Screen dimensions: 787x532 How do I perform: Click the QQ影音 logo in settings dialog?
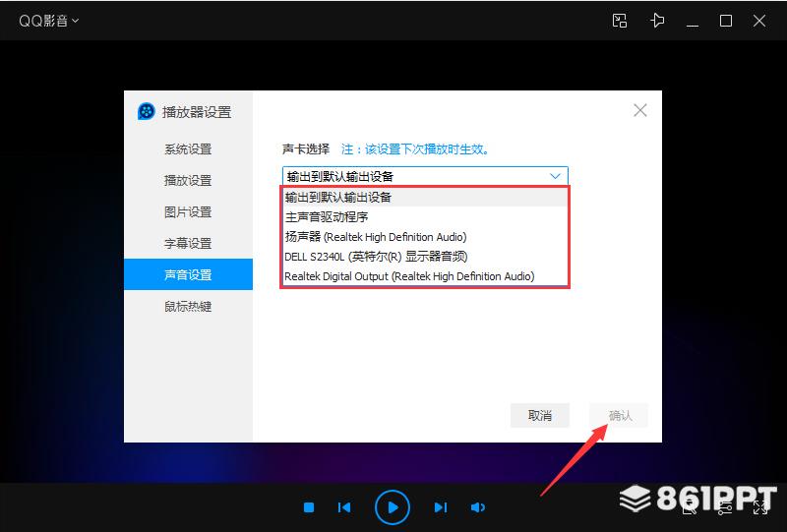click(x=146, y=111)
